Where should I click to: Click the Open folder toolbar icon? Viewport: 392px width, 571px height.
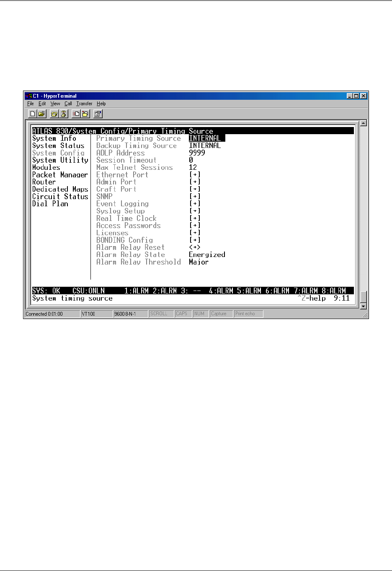pyautogui.click(x=42, y=114)
